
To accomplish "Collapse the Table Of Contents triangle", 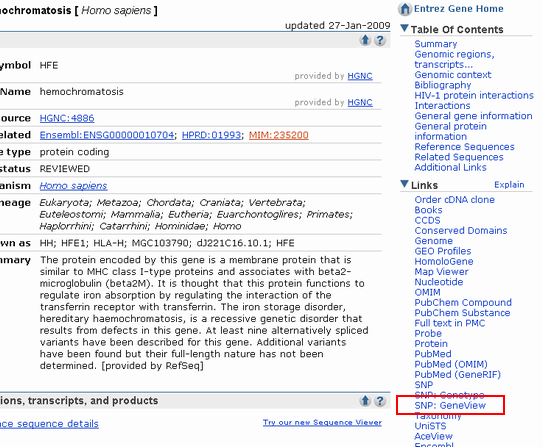I will click(404, 28).
